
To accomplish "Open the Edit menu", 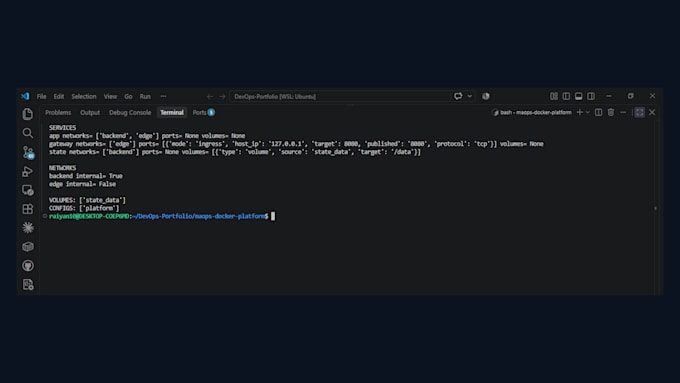I will coord(59,96).
